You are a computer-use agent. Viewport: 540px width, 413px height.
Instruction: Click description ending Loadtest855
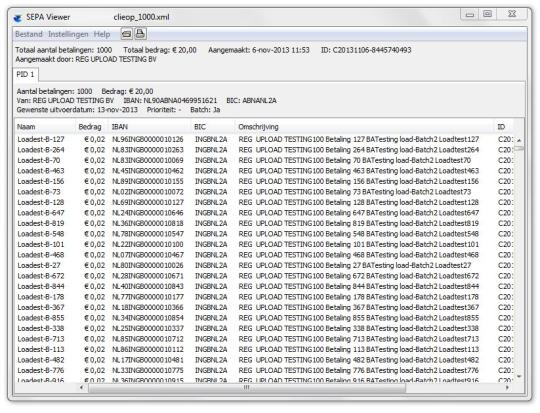(359, 318)
